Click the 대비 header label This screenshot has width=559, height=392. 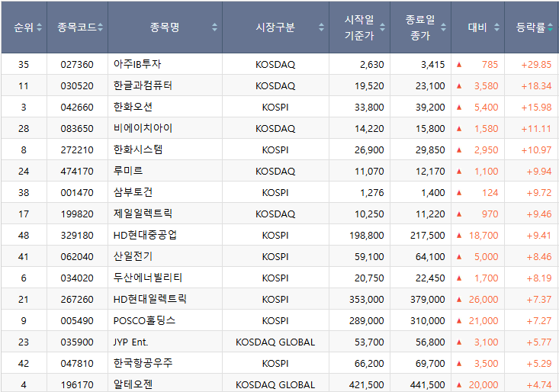(x=477, y=27)
